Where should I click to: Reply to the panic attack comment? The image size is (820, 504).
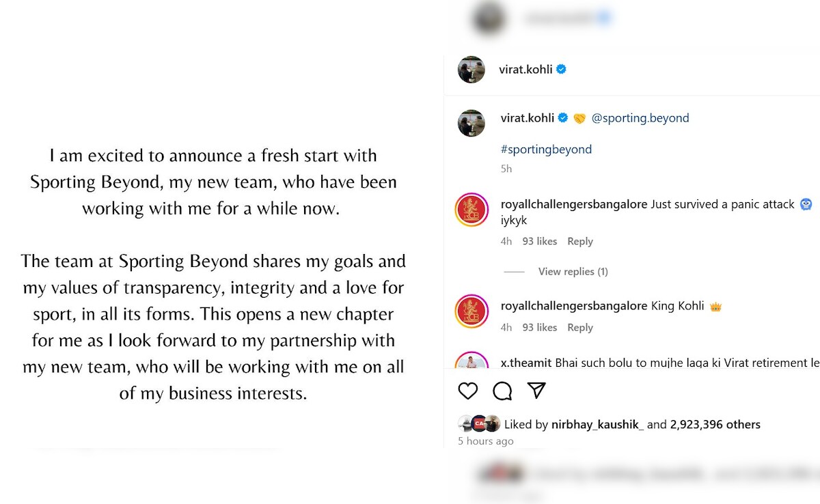pos(580,241)
